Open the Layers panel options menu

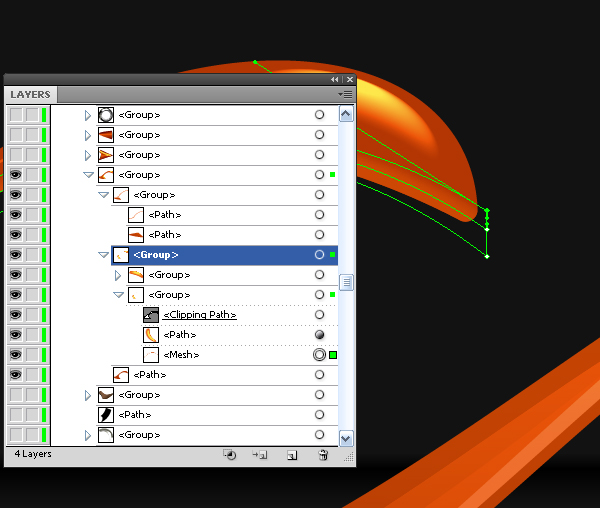(345, 94)
